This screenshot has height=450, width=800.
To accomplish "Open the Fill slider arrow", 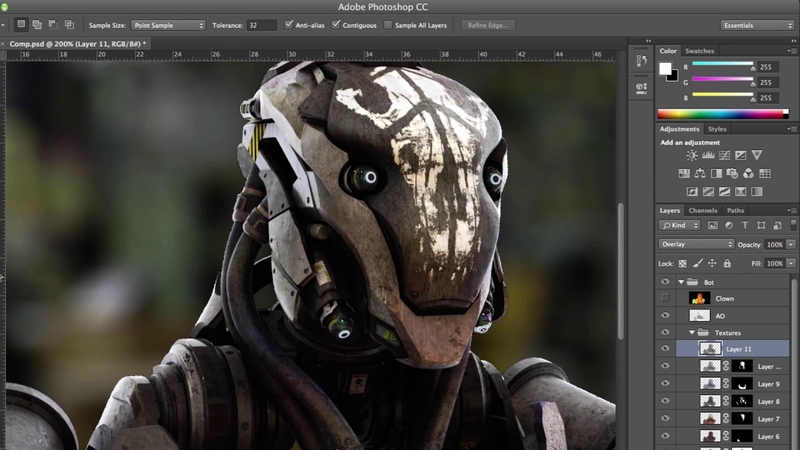I will 791,263.
